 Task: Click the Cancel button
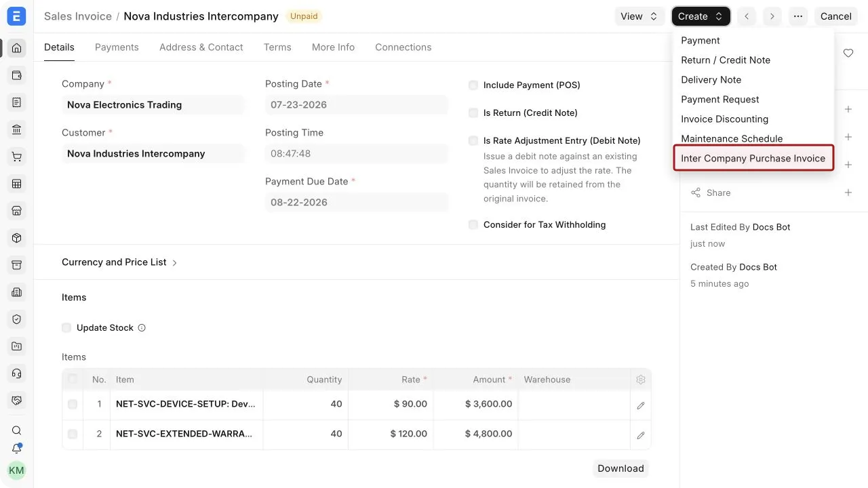pos(836,16)
